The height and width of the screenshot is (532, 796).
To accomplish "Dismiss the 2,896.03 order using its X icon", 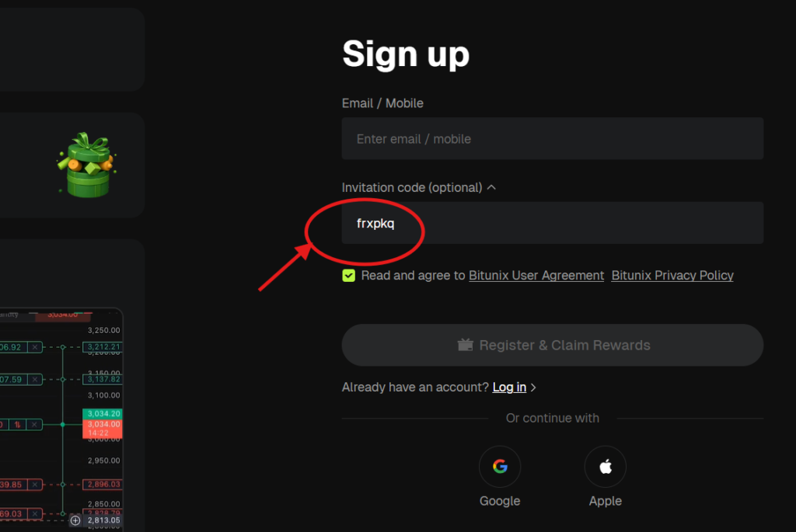I will pyautogui.click(x=34, y=484).
